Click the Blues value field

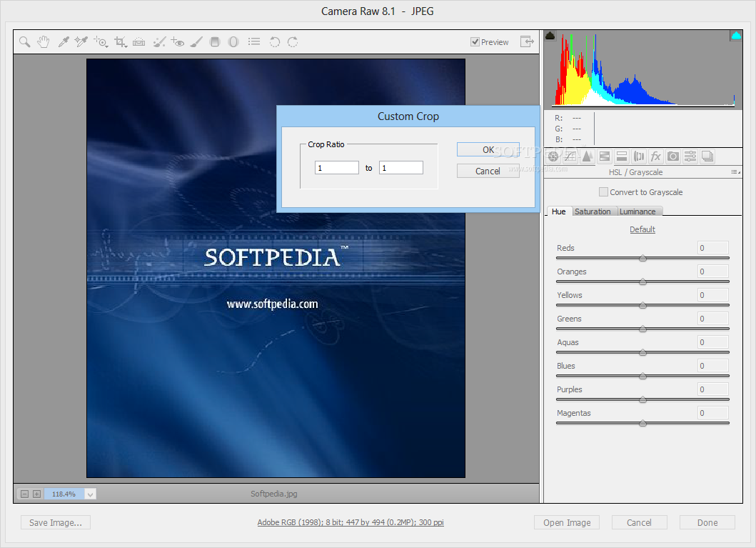click(713, 366)
